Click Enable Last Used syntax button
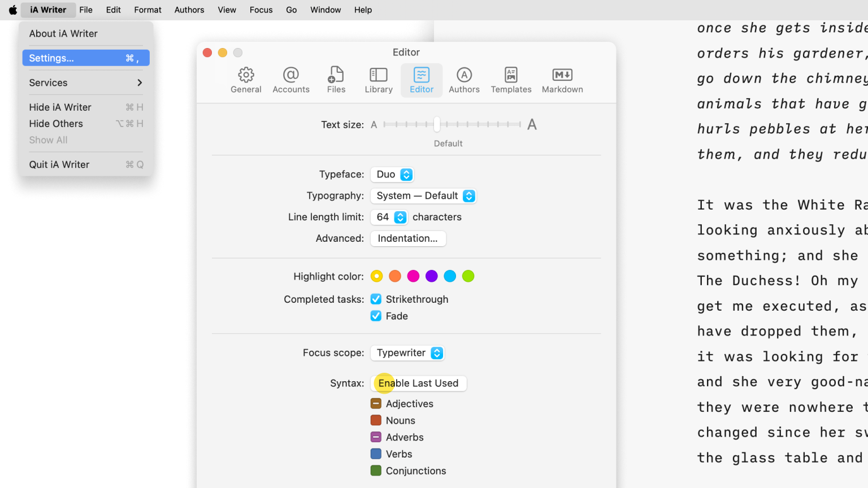 (x=418, y=383)
